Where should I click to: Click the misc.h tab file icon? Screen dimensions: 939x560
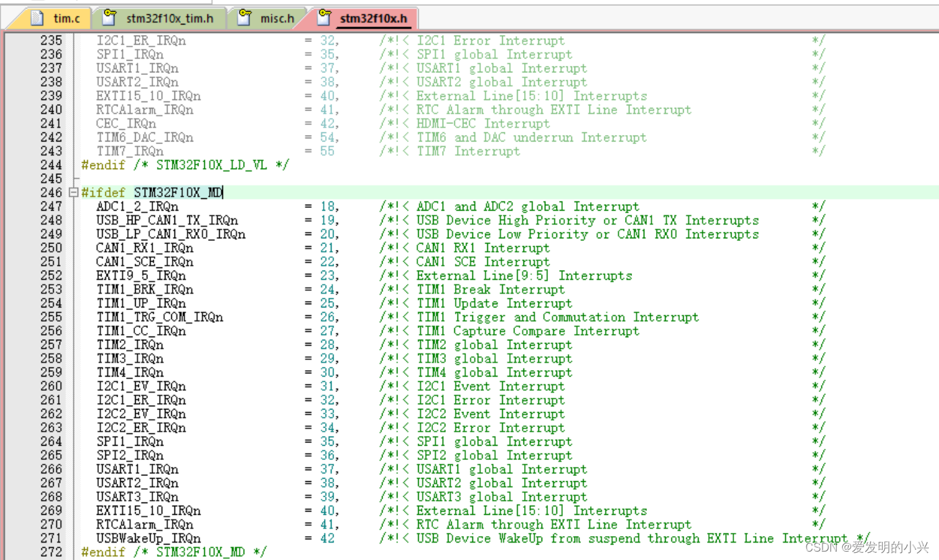244,17
